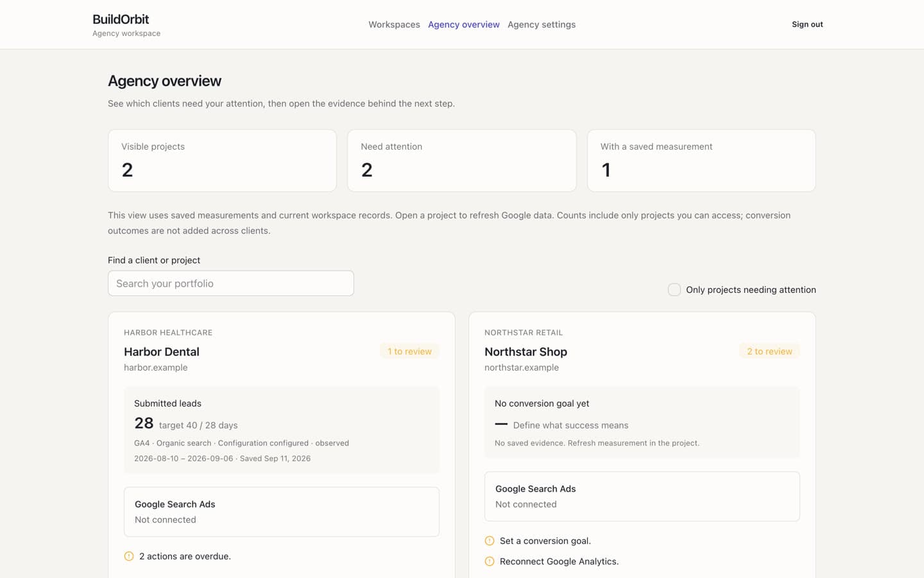Open the Northstar Shop project
Image resolution: width=924 pixels, height=578 pixels.
(526, 352)
